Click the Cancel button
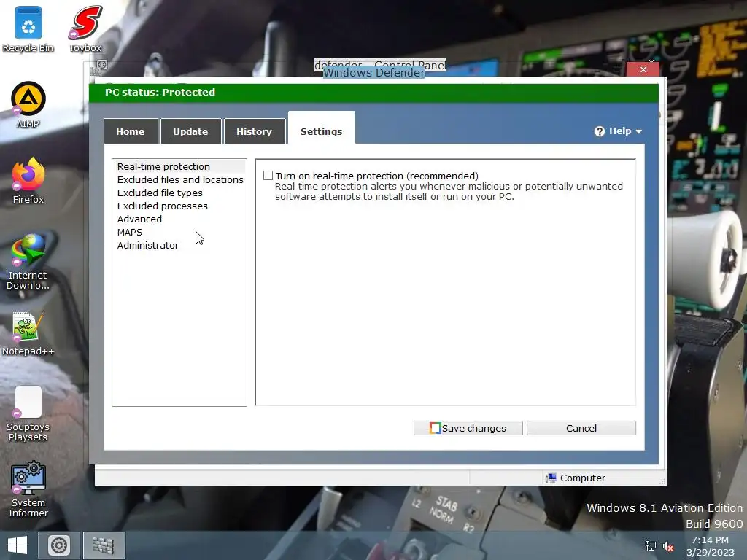The height and width of the screenshot is (560, 747). [x=581, y=428]
